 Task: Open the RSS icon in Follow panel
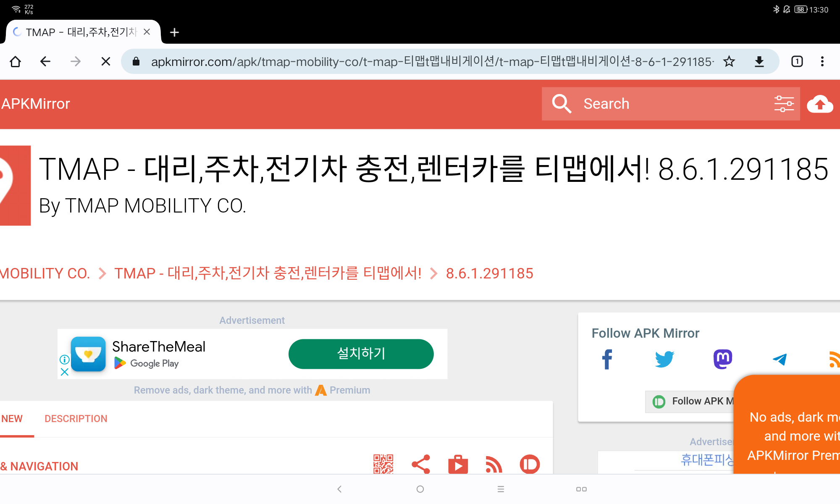click(834, 359)
